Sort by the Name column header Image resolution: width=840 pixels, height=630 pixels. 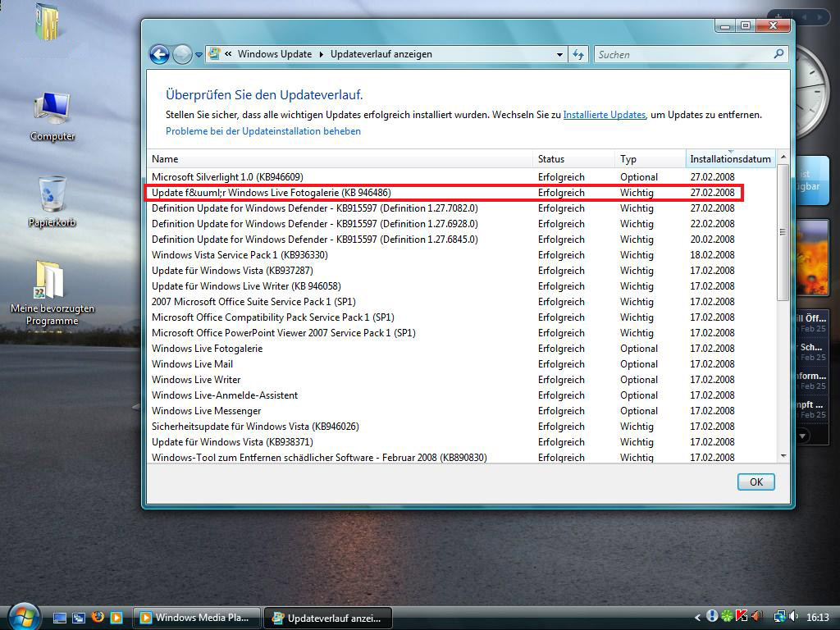click(340, 159)
